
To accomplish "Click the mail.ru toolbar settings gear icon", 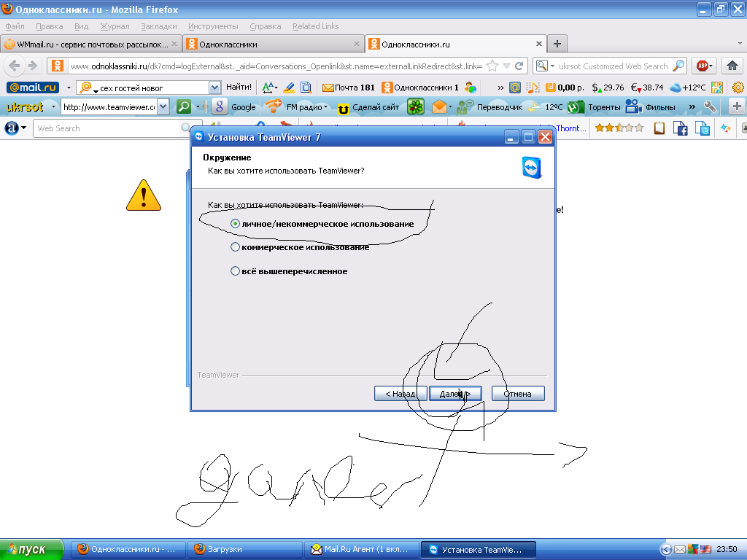I will tap(738, 87).
